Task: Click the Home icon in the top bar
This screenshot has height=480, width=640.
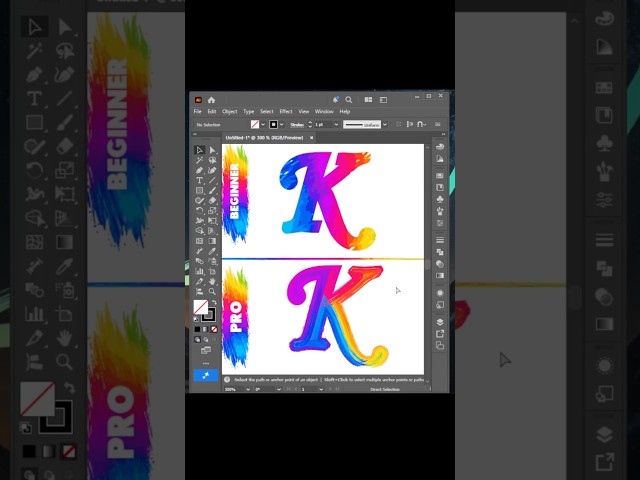Action: [211, 100]
